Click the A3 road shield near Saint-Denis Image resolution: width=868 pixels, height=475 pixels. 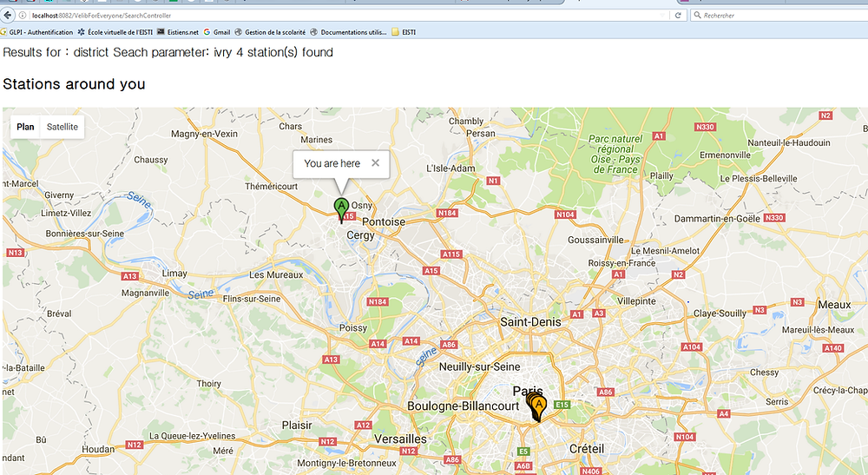point(599,313)
